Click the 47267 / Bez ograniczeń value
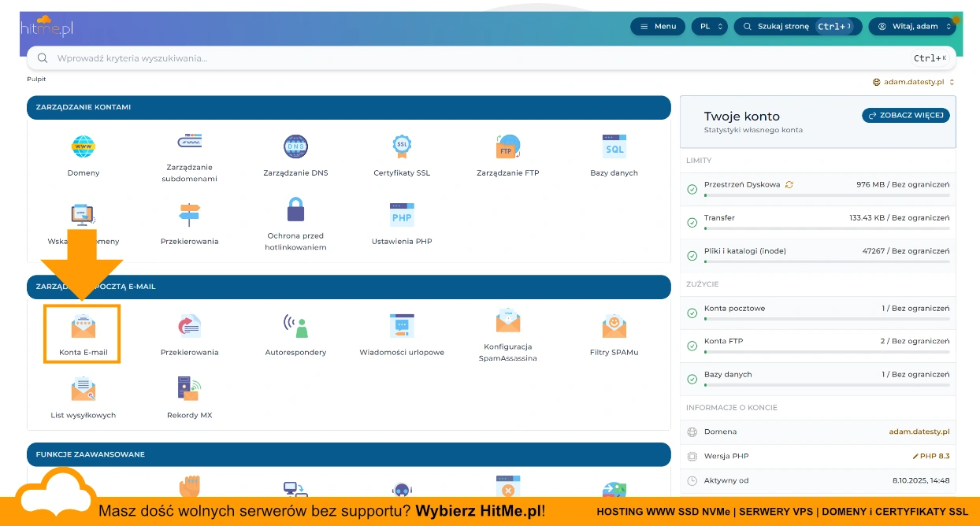The width and height of the screenshot is (980, 526). point(906,250)
